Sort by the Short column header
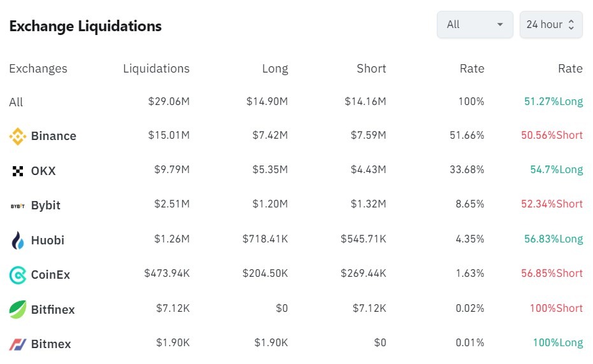This screenshot has height=364, width=593. click(371, 69)
